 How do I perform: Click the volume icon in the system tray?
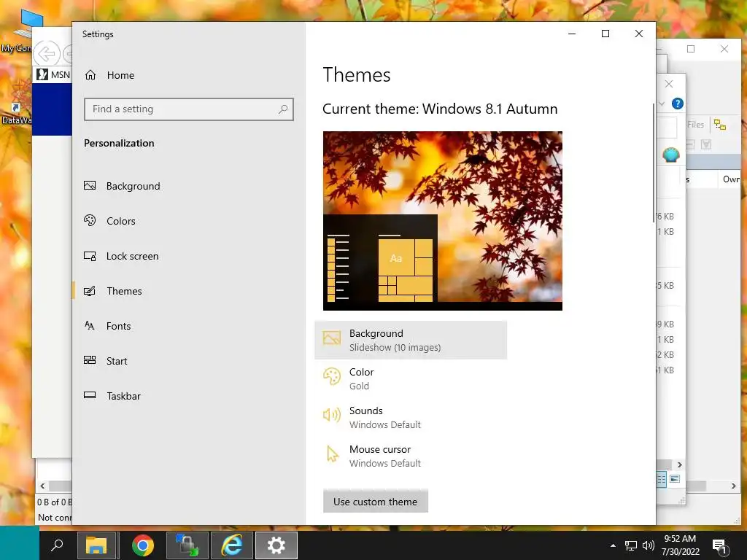[648, 545]
